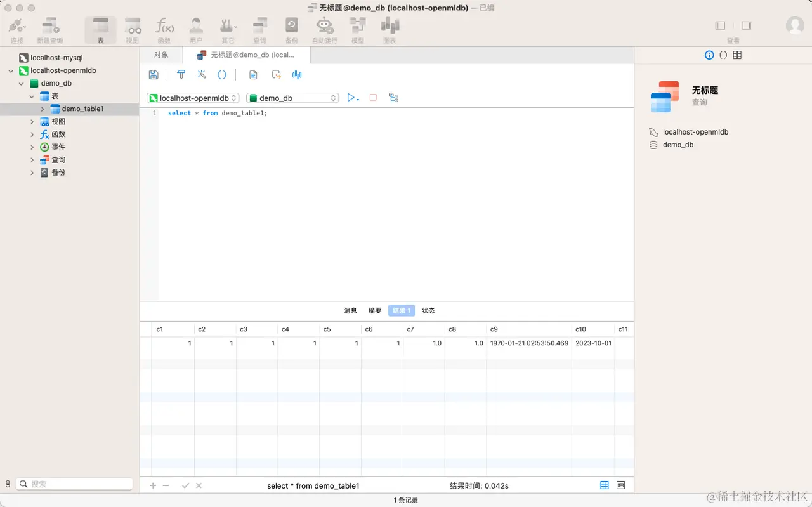This screenshot has height=507, width=812.
Task: Expand the demo_table1 tree node
Action: [43, 109]
